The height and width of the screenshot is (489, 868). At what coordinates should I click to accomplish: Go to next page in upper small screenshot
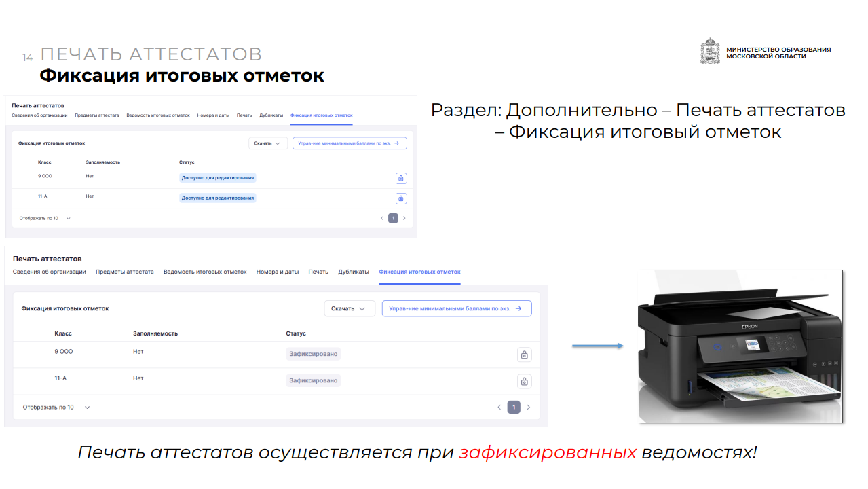[404, 218]
